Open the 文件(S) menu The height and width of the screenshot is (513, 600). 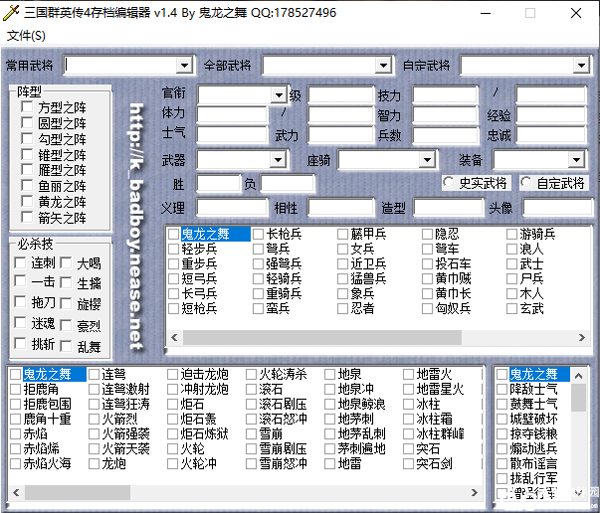click(x=26, y=36)
